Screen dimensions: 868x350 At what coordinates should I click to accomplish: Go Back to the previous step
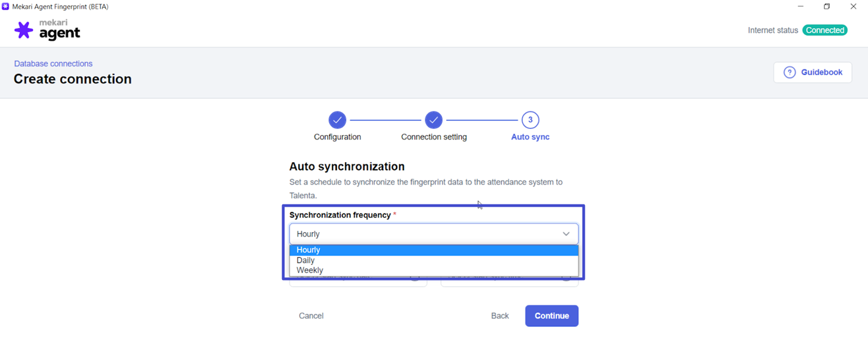tap(500, 316)
